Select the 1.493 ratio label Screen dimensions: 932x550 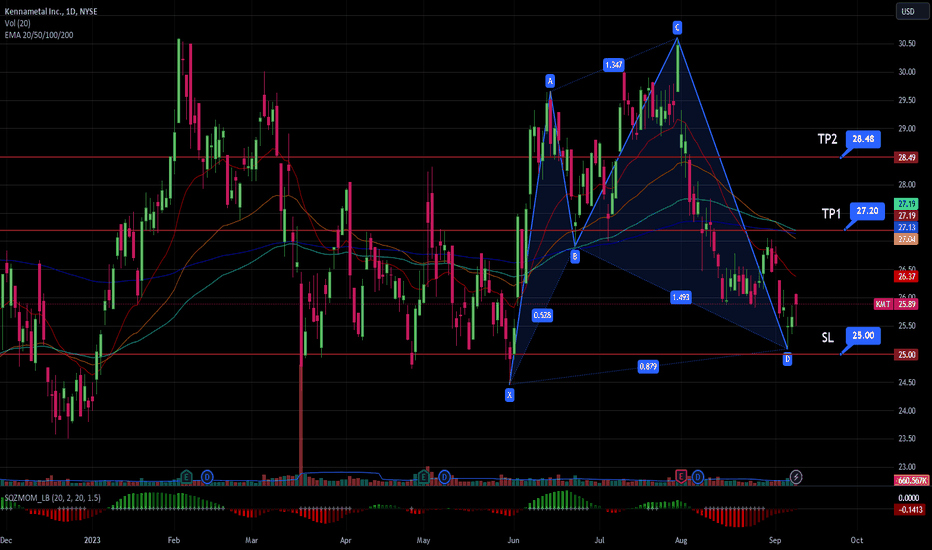click(681, 297)
